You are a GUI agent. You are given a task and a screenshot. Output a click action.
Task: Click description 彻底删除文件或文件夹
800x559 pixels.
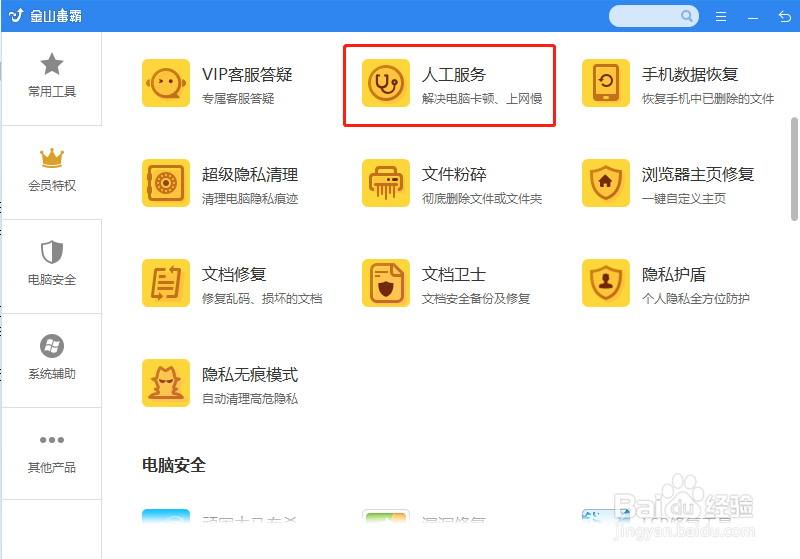(482, 198)
